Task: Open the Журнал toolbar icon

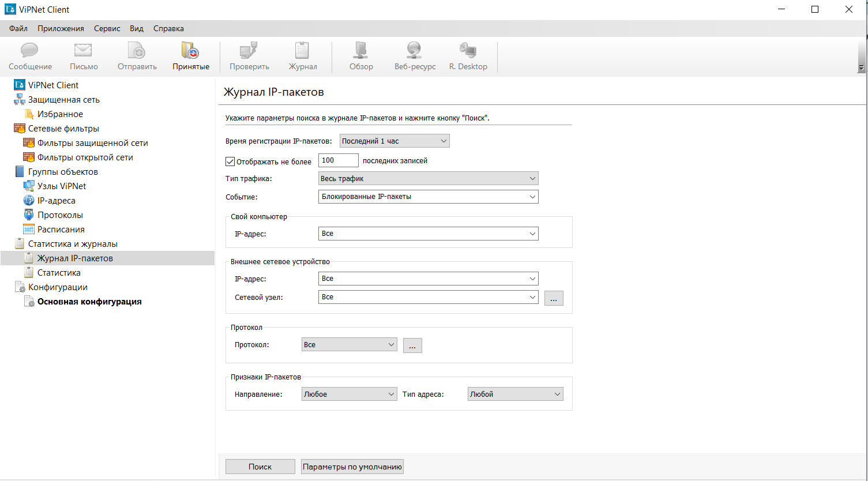Action: 302,52
